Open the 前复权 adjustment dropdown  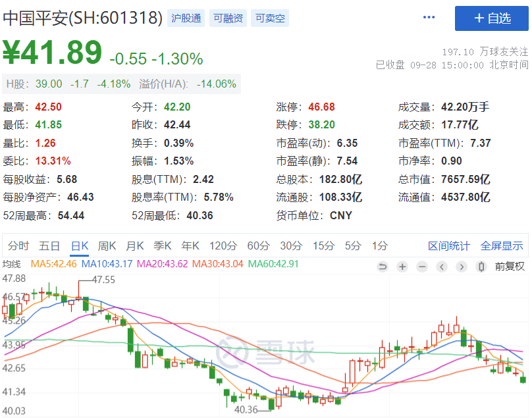click(x=510, y=267)
